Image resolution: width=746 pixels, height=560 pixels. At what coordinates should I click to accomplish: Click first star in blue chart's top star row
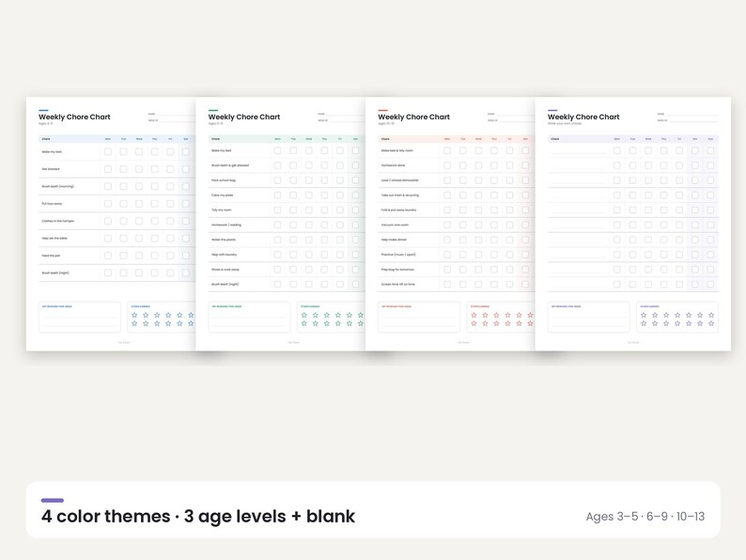tap(134, 315)
